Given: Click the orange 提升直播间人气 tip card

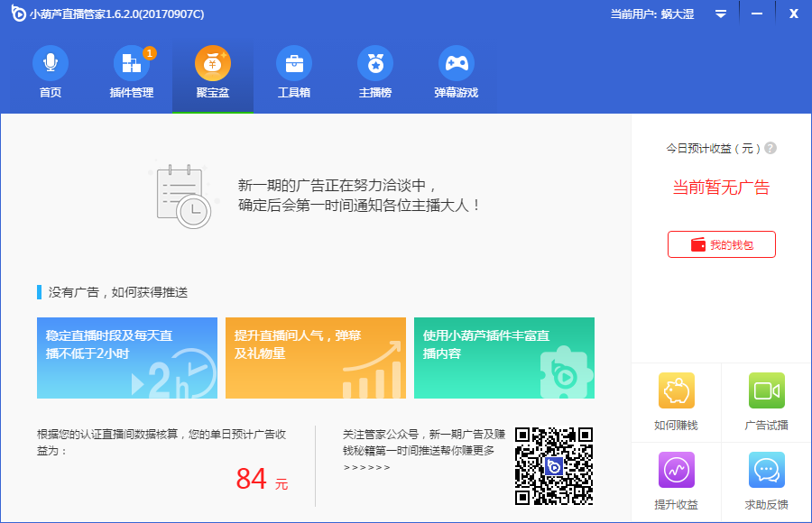Looking at the screenshot, I should click(316, 358).
